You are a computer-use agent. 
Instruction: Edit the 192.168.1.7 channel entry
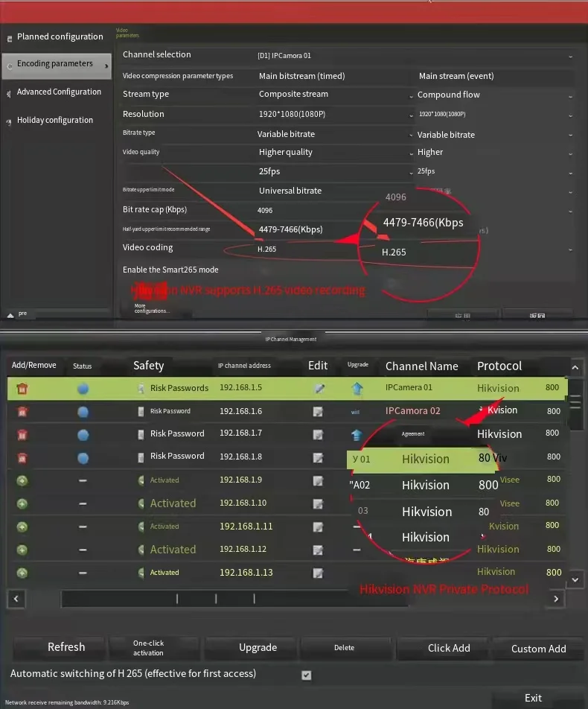click(x=318, y=434)
